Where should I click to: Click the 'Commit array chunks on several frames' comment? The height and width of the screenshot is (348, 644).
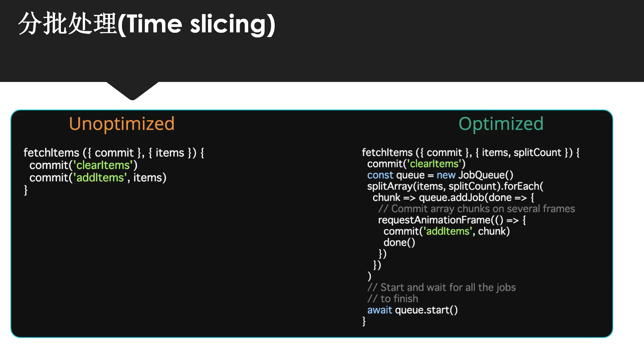(483, 209)
